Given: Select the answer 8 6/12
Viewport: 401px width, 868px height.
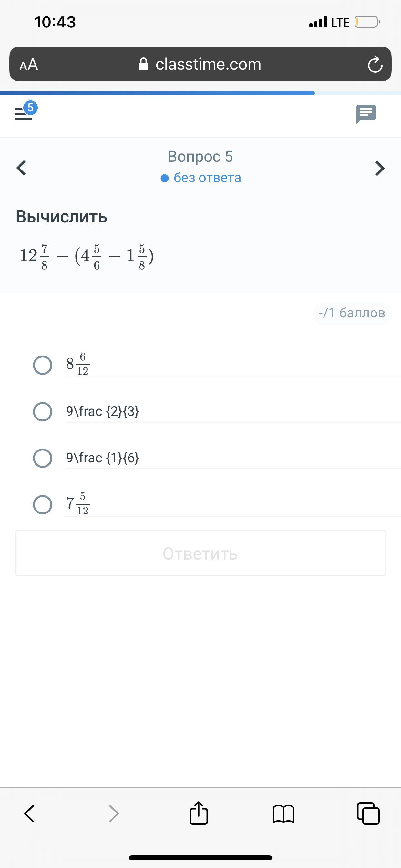Looking at the screenshot, I should (43, 365).
